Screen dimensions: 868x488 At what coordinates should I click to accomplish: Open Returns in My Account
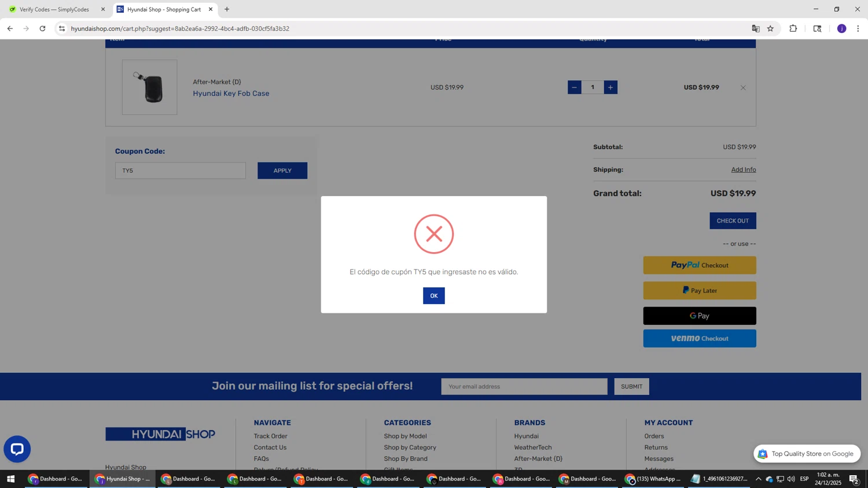pyautogui.click(x=656, y=448)
